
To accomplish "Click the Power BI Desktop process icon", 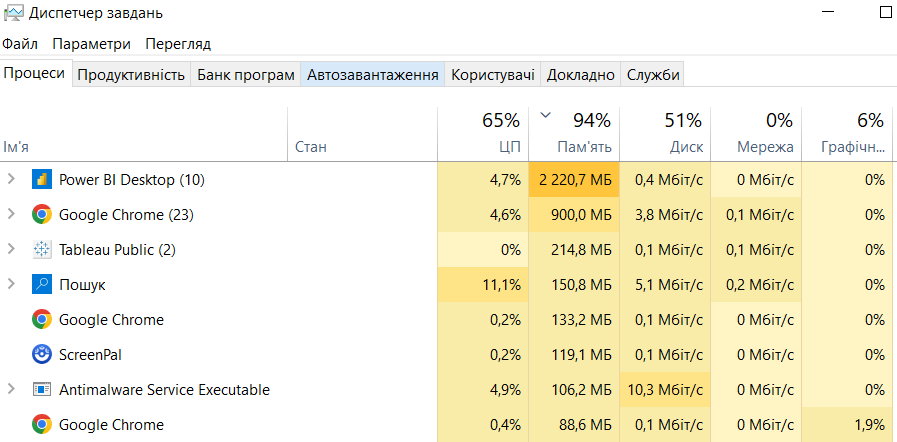I will point(41,180).
